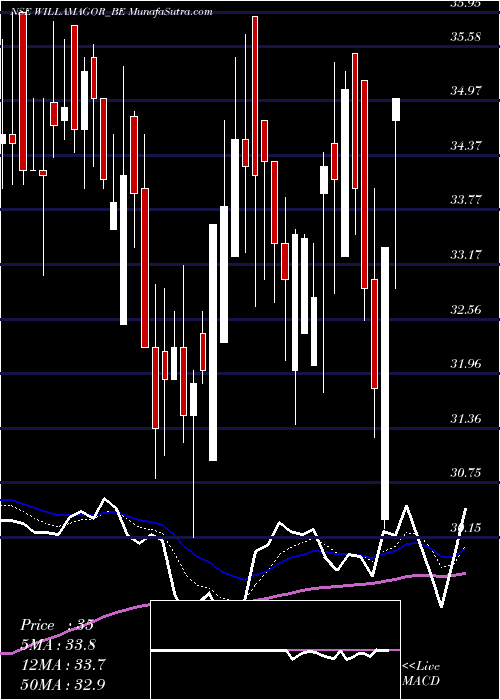500x700 pixels.
Task: Click the 34.37 price axis label
Action: coord(466,146)
